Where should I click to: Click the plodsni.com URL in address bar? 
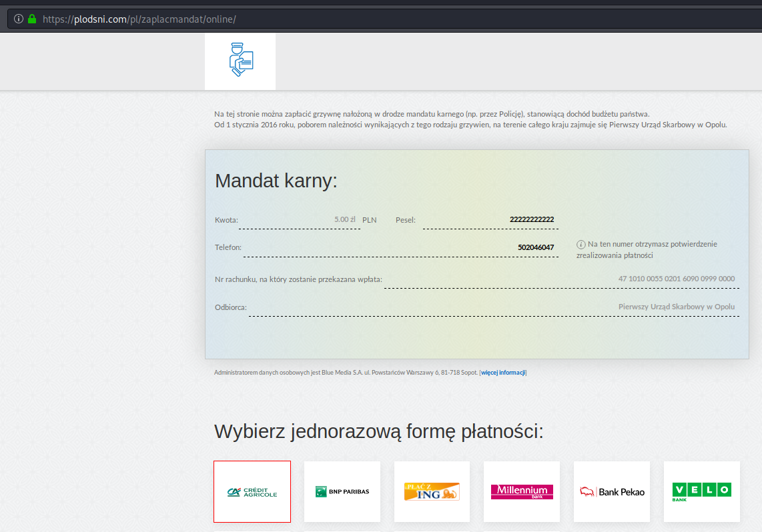click(x=139, y=19)
